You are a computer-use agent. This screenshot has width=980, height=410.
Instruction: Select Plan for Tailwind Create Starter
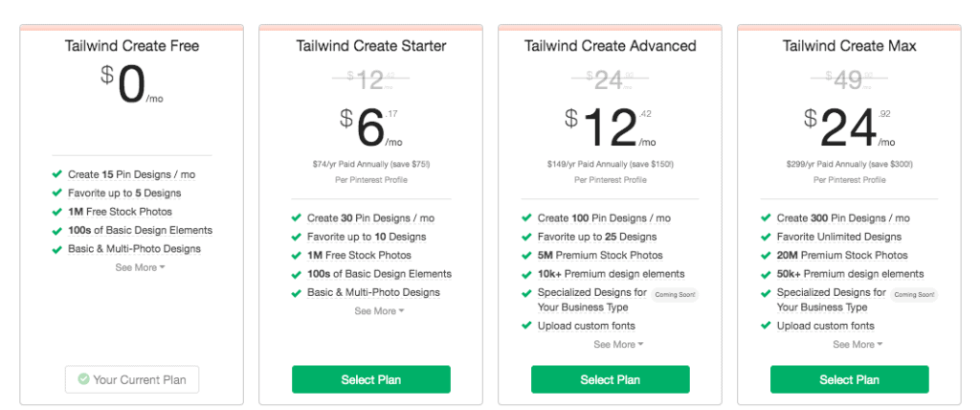click(x=371, y=379)
